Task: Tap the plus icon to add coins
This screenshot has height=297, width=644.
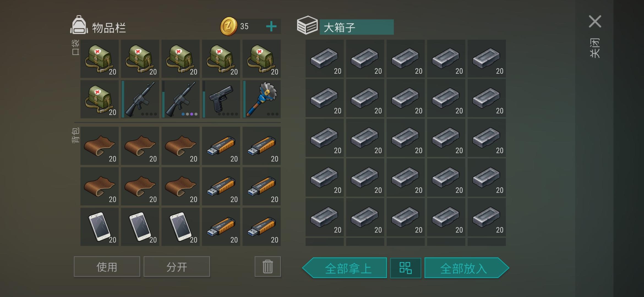Action: click(271, 26)
